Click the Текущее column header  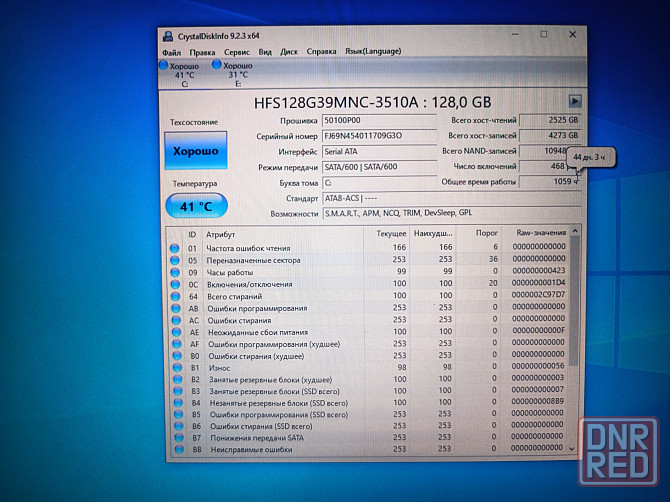387,234
